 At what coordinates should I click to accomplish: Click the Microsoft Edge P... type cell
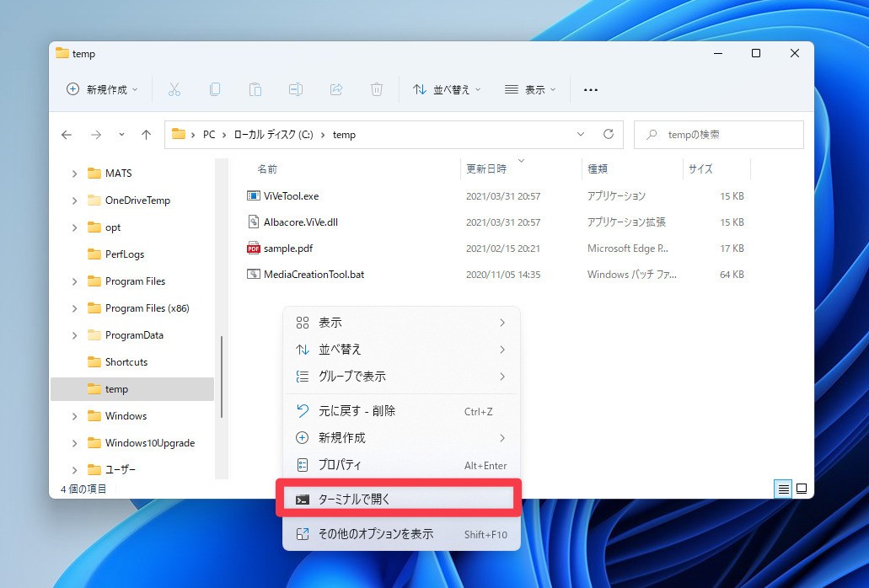point(627,249)
